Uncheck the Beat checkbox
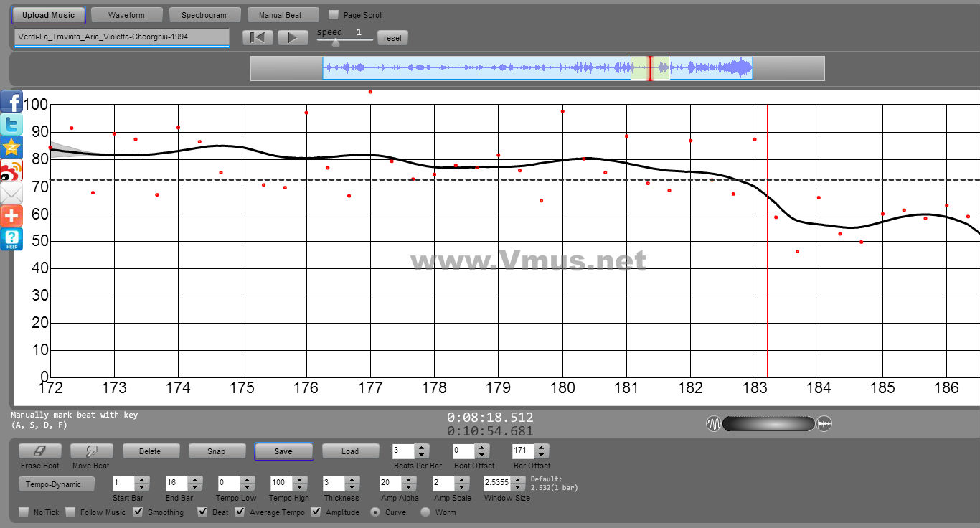The height and width of the screenshot is (528, 980). coord(203,512)
